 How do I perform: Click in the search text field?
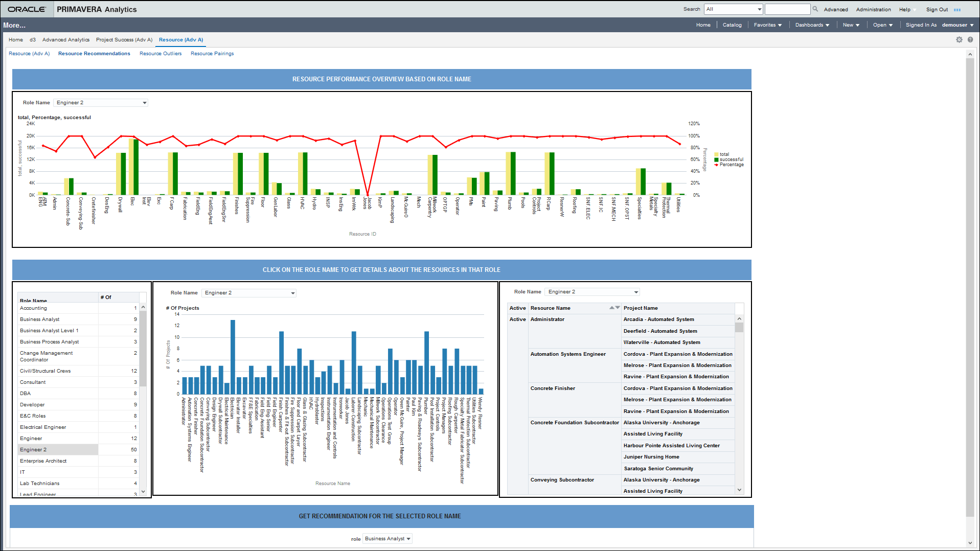tap(788, 9)
